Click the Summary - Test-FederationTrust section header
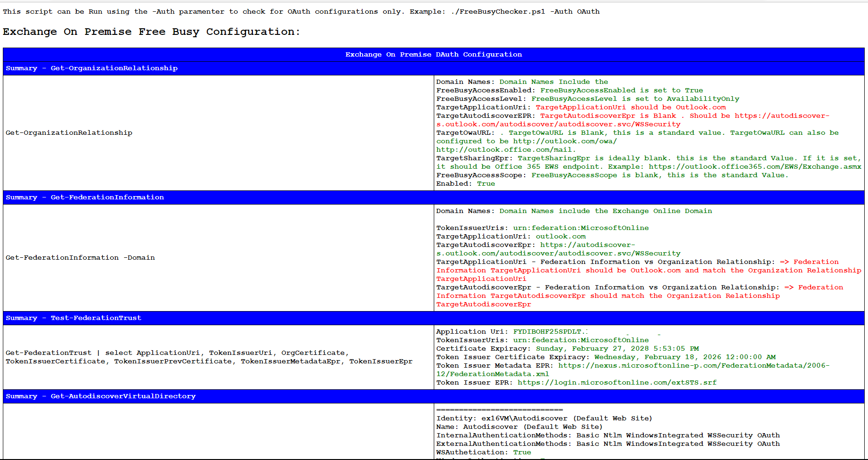Viewport: 868px width, 460px height. point(73,318)
